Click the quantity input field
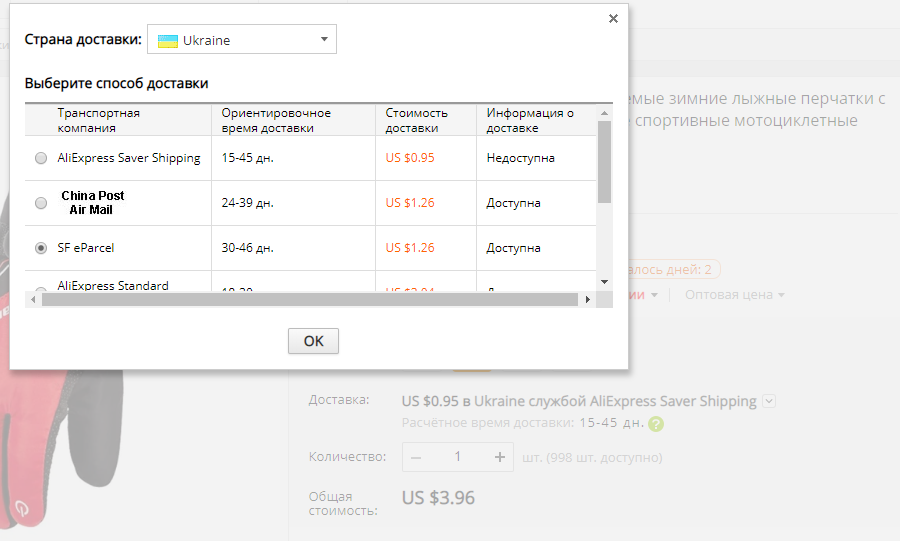This screenshot has width=900, height=541. pyautogui.click(x=457, y=457)
